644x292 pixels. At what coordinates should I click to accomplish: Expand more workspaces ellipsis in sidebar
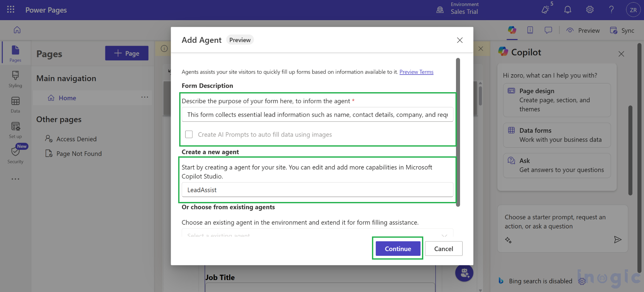click(15, 179)
